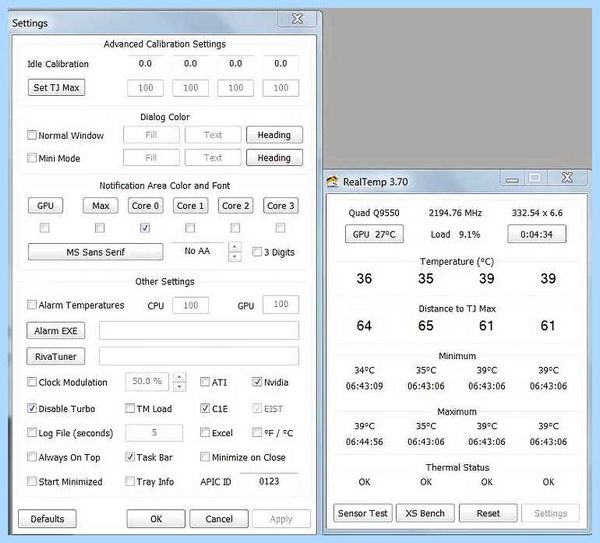Enable Minimize on Close checkbox
Screen dimensions: 600x543
(205, 457)
